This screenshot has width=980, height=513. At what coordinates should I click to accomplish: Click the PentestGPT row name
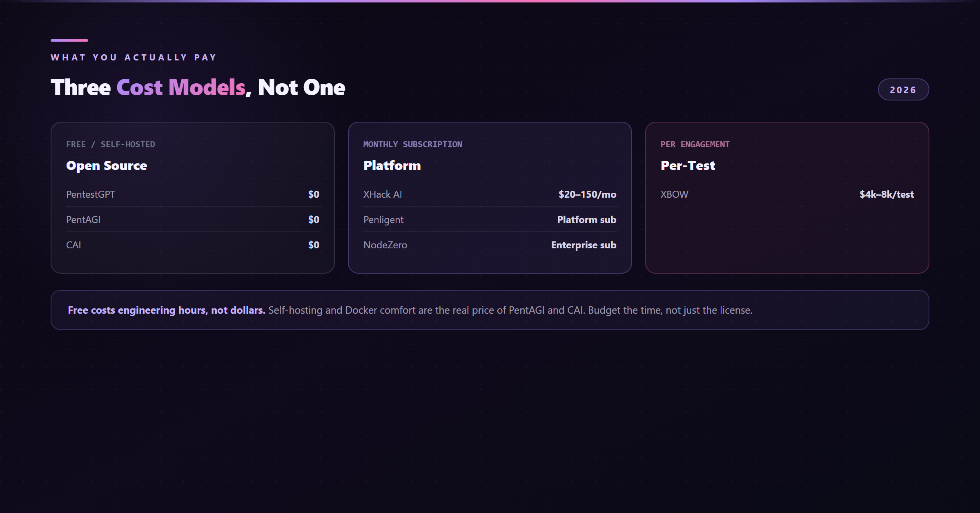(x=91, y=194)
